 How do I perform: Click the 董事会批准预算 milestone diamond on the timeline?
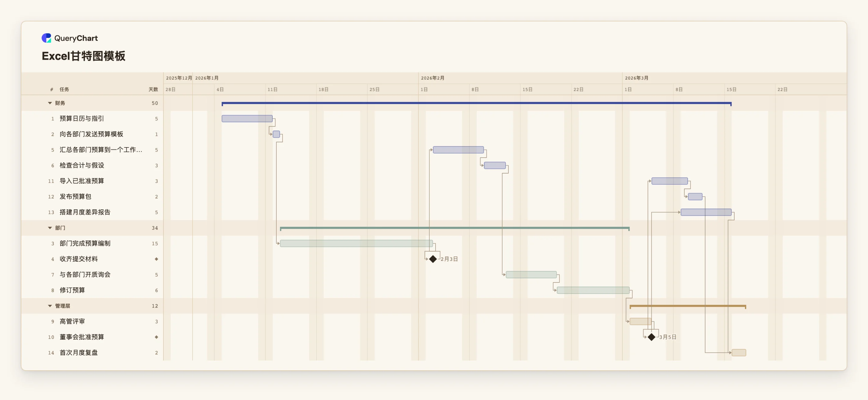pyautogui.click(x=651, y=337)
